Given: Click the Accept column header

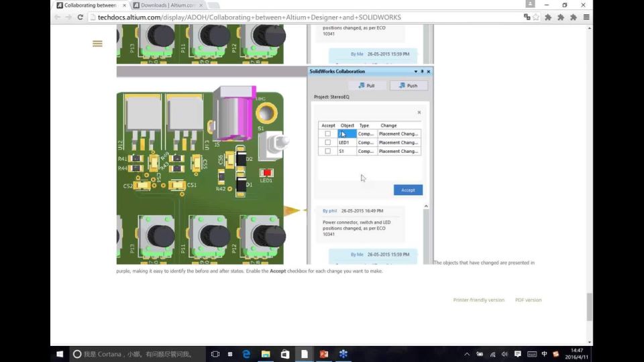Looking at the screenshot, I should point(328,125).
